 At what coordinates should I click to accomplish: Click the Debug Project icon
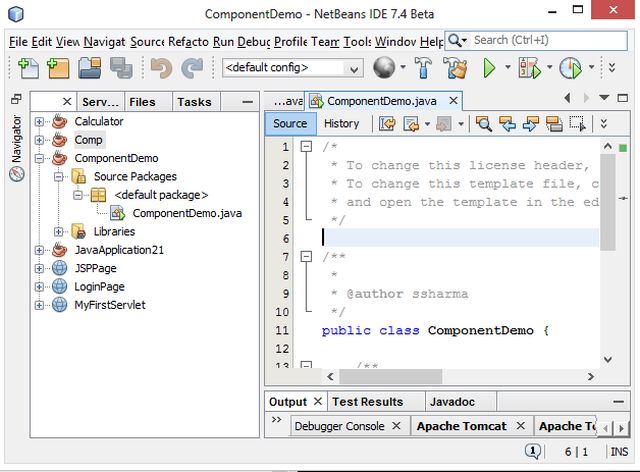click(x=530, y=68)
